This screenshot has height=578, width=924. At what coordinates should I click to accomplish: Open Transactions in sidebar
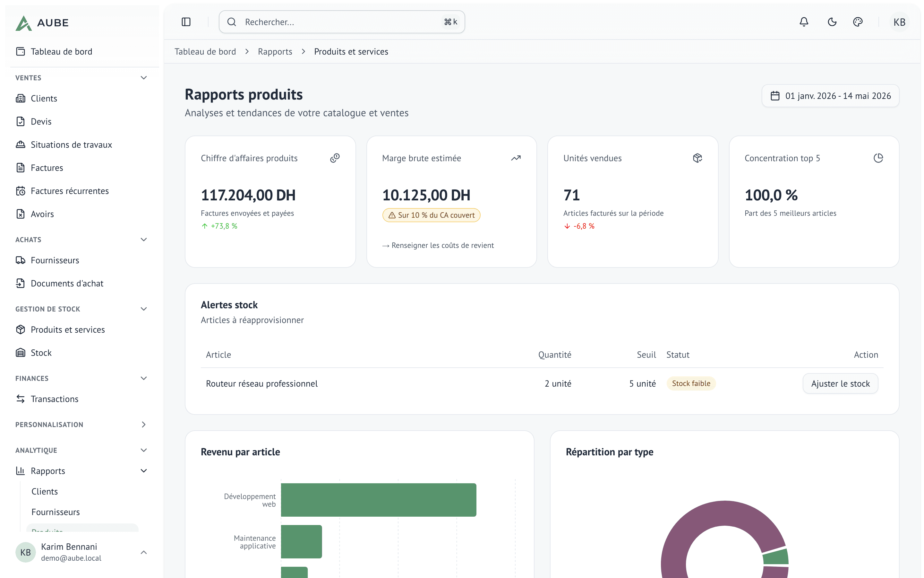coord(82,399)
